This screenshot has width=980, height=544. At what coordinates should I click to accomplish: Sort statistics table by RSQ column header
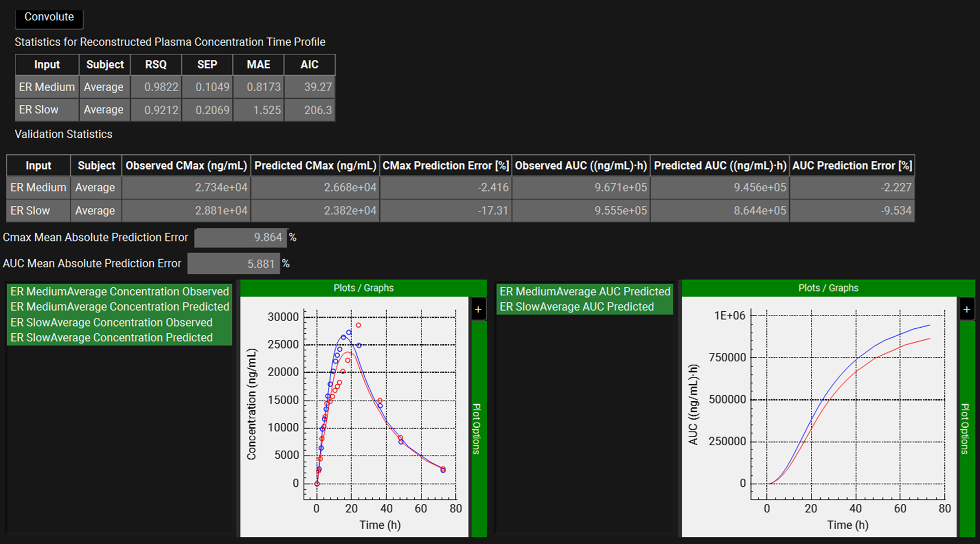[x=155, y=65]
